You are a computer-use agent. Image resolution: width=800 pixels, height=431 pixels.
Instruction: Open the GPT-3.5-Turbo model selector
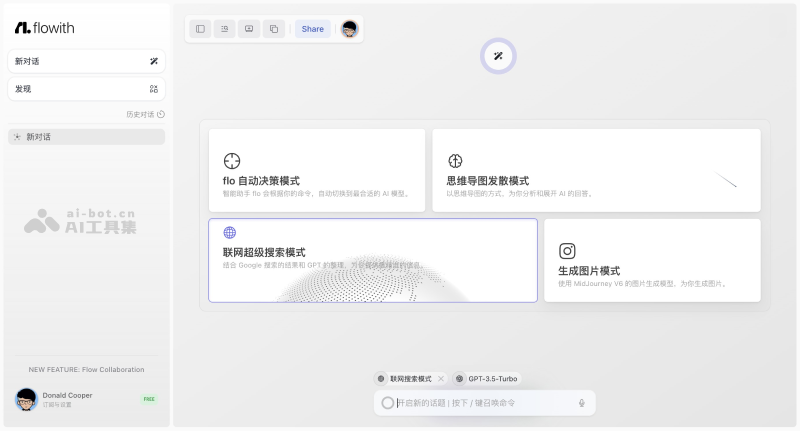pos(488,379)
